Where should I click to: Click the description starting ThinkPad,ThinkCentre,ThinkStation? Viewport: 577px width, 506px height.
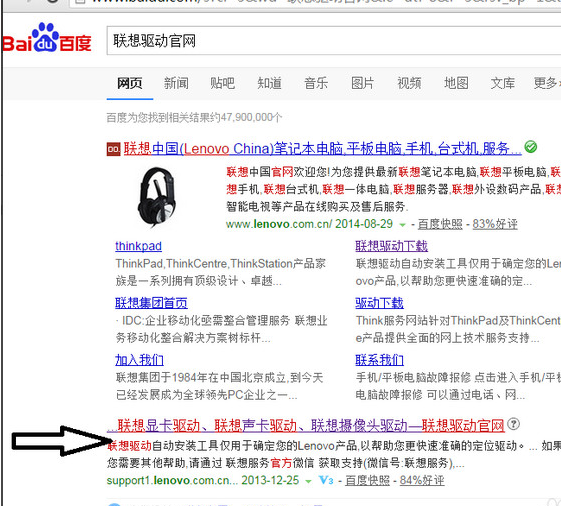(220, 273)
